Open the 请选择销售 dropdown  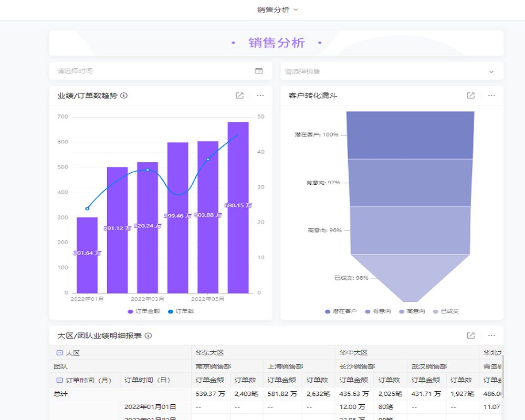pos(392,71)
